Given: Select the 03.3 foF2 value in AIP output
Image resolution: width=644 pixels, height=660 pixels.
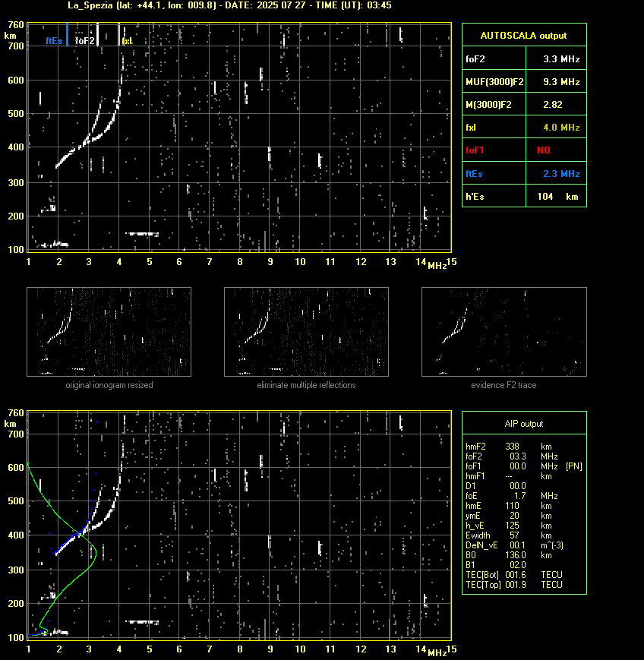Looking at the screenshot, I should coord(518,456).
